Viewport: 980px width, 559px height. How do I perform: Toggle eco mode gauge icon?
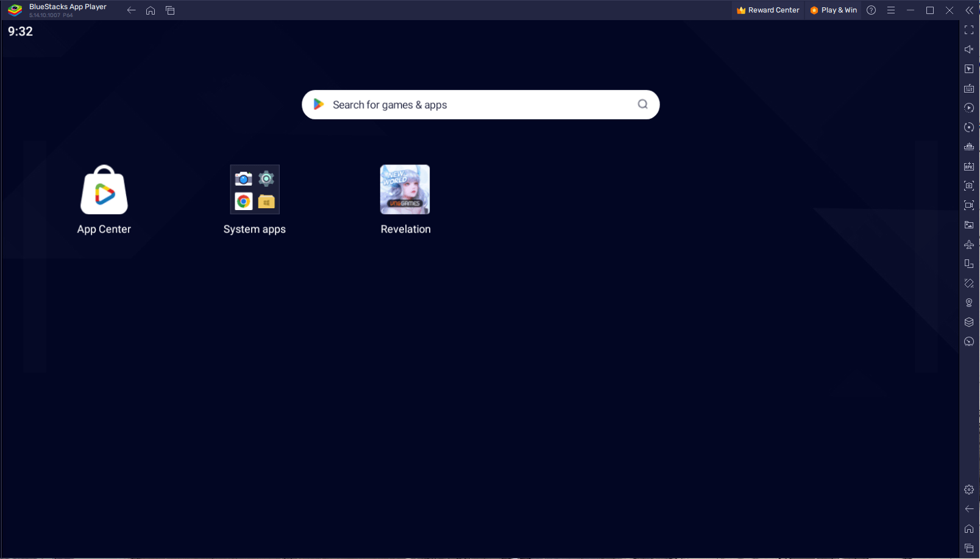coord(969,342)
